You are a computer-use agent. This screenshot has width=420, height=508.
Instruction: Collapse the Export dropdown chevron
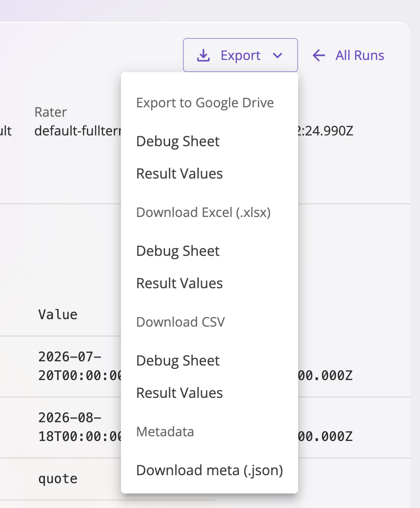click(x=277, y=55)
